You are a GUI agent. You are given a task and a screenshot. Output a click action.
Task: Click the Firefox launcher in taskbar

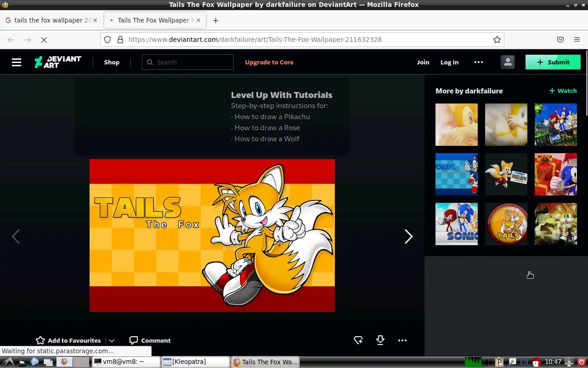(64, 362)
